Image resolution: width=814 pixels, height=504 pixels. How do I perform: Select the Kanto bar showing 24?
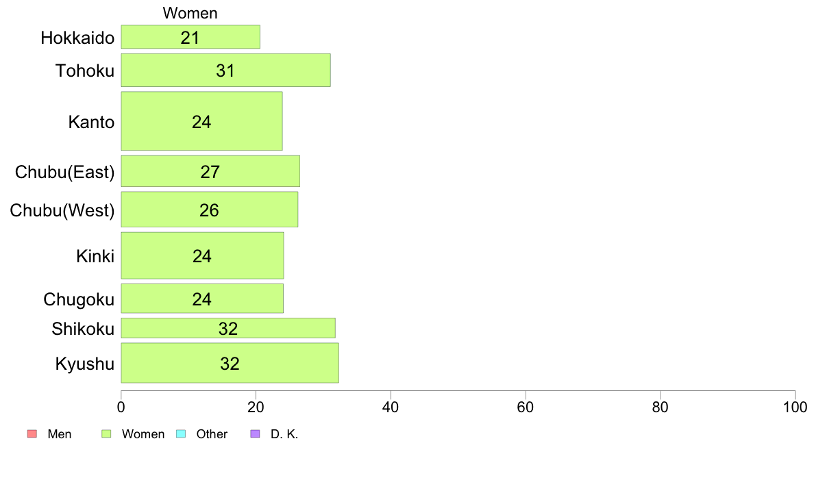(202, 121)
